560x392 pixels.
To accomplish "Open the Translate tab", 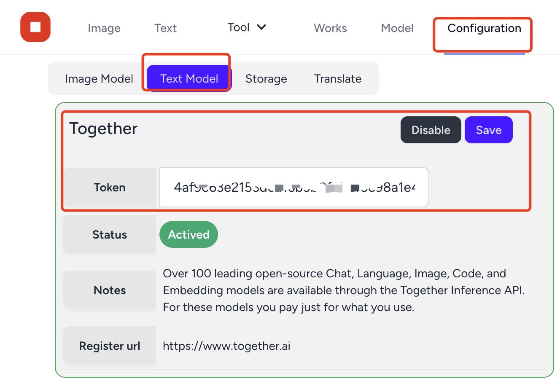I will (338, 79).
